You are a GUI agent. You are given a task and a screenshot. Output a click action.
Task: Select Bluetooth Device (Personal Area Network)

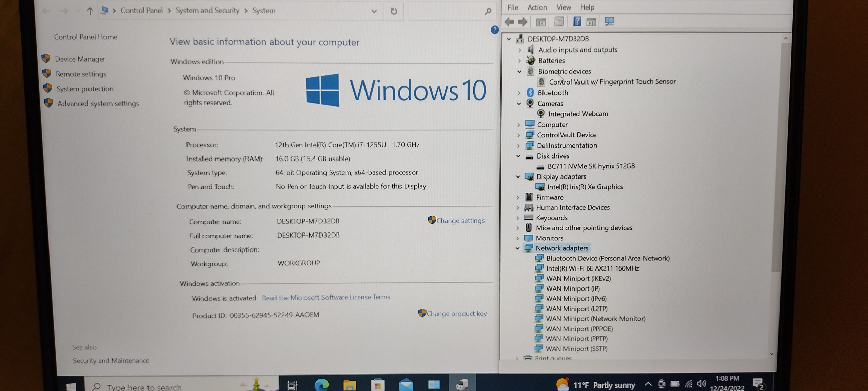point(608,258)
